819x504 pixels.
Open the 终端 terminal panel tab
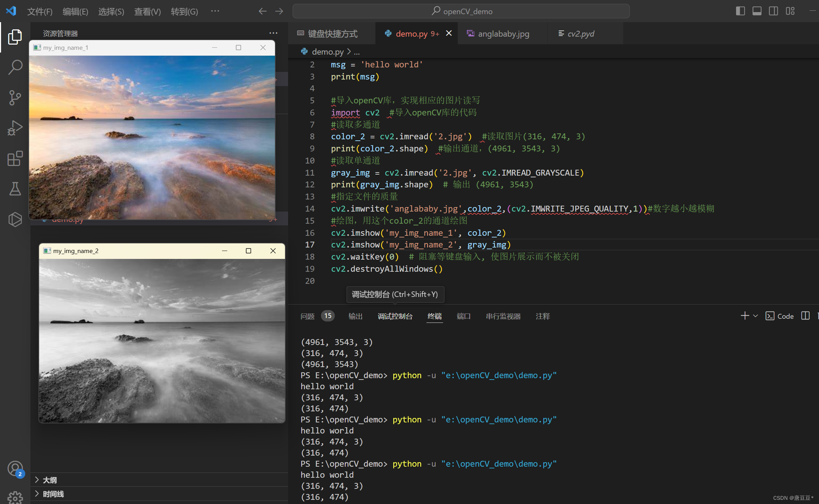point(434,316)
